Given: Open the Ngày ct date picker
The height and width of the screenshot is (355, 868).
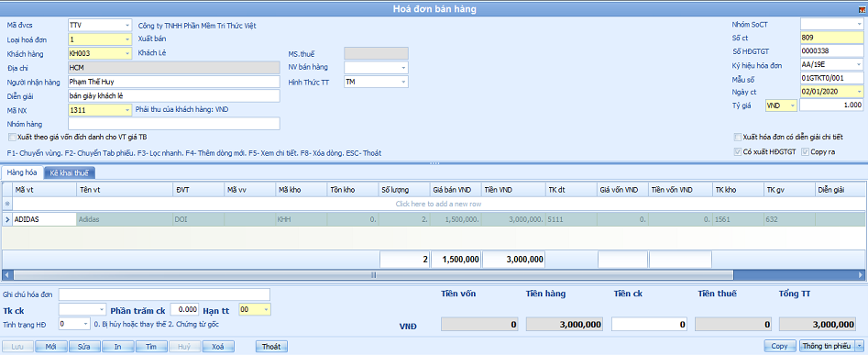Looking at the screenshot, I should point(859,92).
